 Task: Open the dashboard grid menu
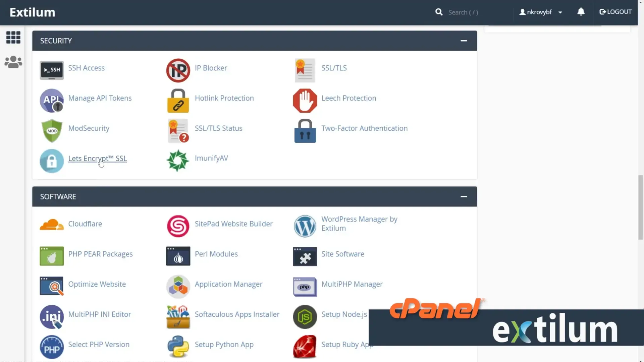pos(13,38)
